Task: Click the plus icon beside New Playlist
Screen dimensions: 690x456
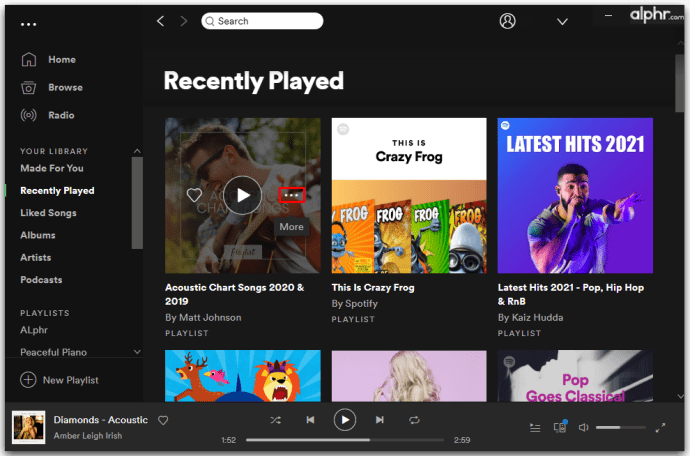Action: tap(28, 380)
